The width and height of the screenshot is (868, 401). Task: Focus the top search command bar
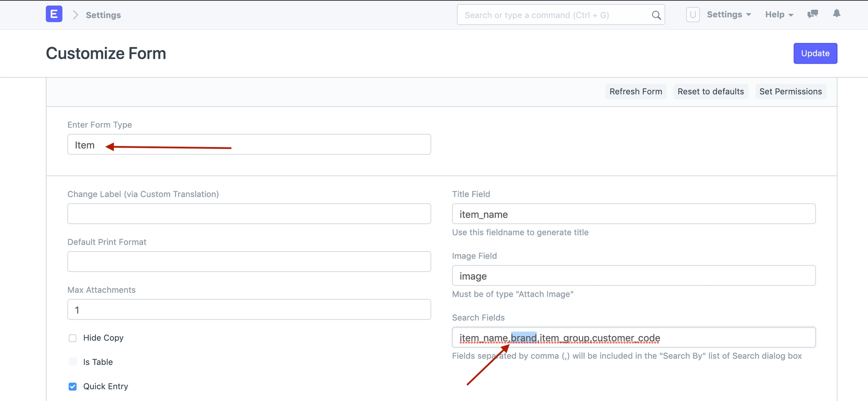click(x=554, y=15)
